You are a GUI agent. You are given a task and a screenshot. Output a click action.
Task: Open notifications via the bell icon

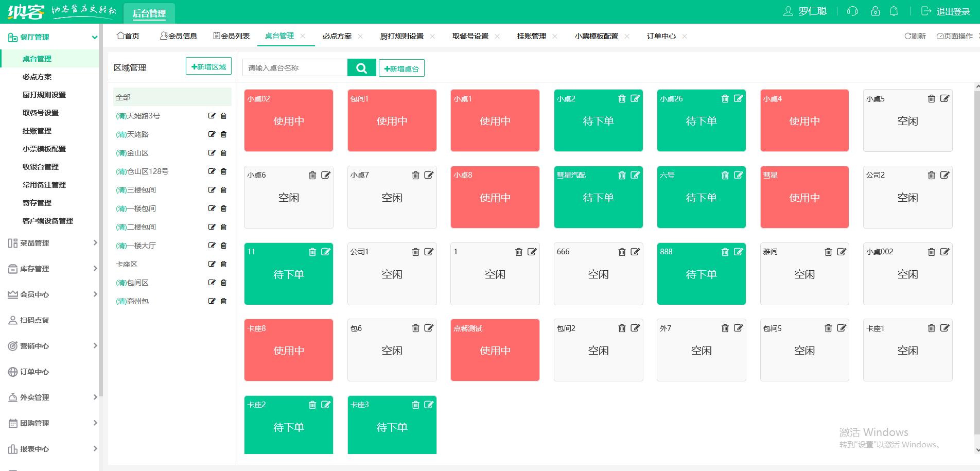pos(894,11)
